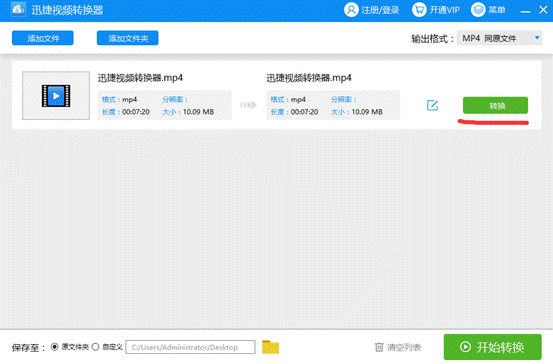Minimize the 迅捷视频转换器 window
553x364 pixels.
pyautogui.click(x=525, y=11)
